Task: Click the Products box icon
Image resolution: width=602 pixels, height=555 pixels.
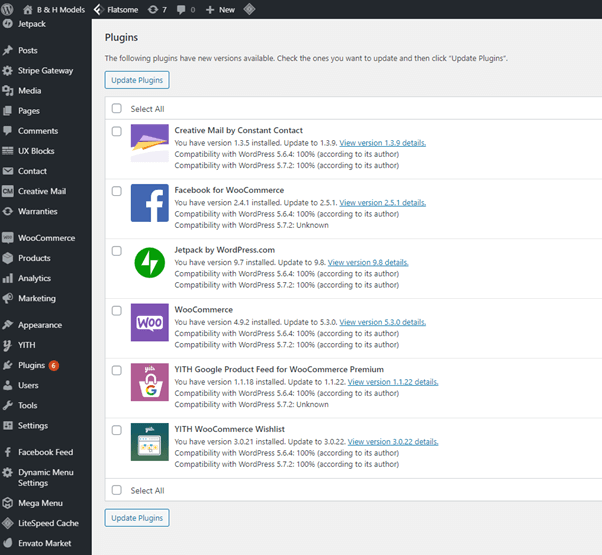Action: click(x=8, y=258)
